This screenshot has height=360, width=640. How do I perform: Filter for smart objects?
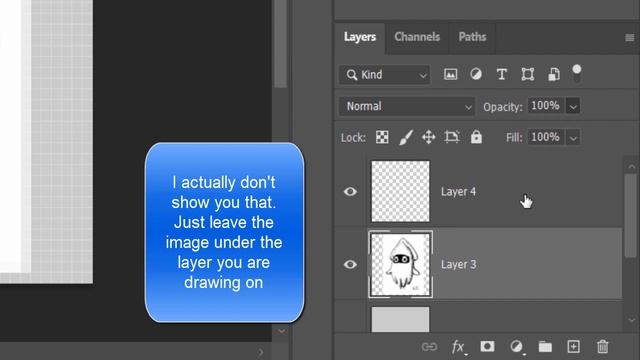[553, 74]
